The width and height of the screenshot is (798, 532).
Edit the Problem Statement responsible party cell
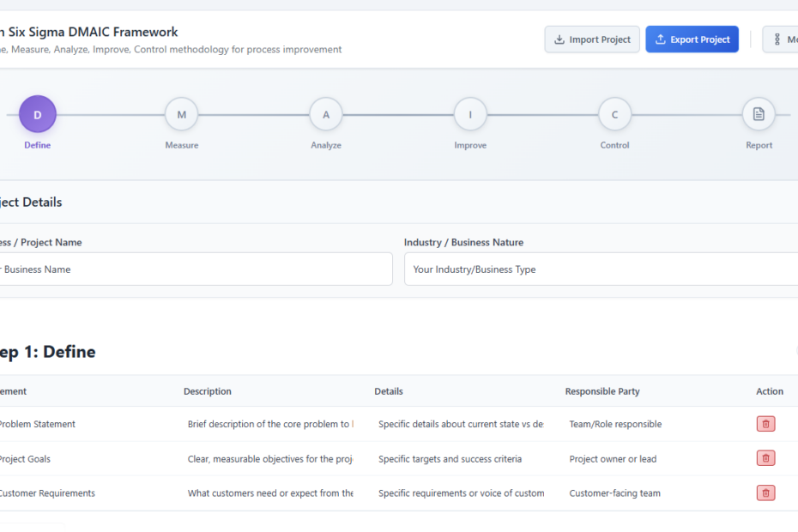(651, 424)
